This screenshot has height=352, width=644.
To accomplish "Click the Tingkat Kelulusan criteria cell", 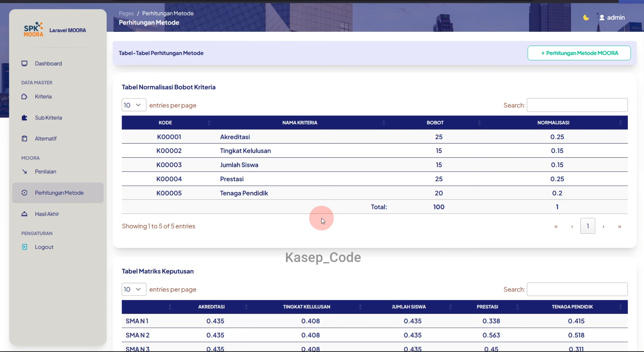I will pyautogui.click(x=245, y=151).
